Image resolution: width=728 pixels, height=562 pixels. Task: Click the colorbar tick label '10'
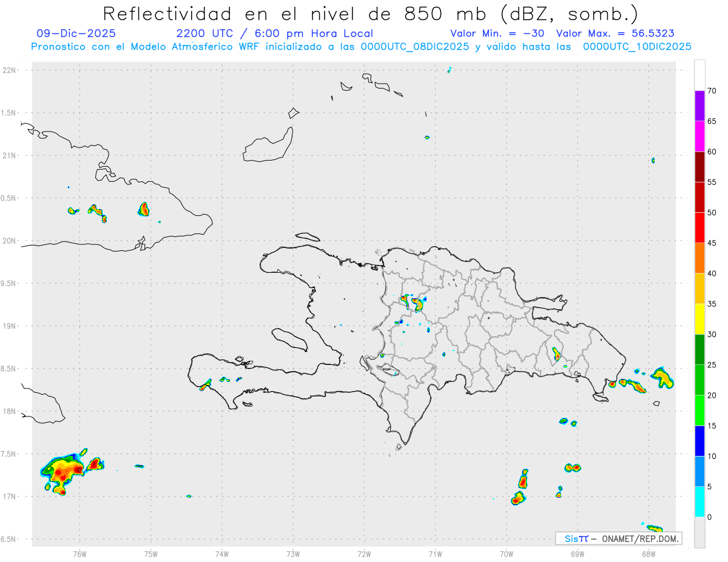[x=712, y=457]
